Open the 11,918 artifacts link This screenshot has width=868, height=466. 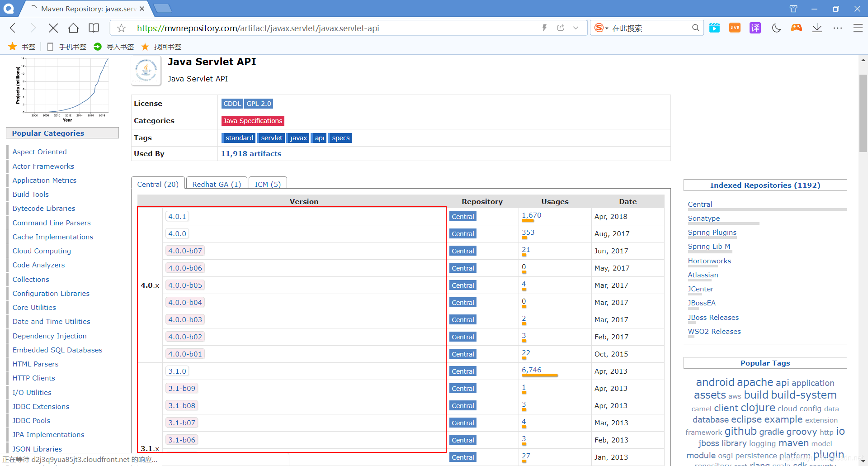pyautogui.click(x=251, y=154)
